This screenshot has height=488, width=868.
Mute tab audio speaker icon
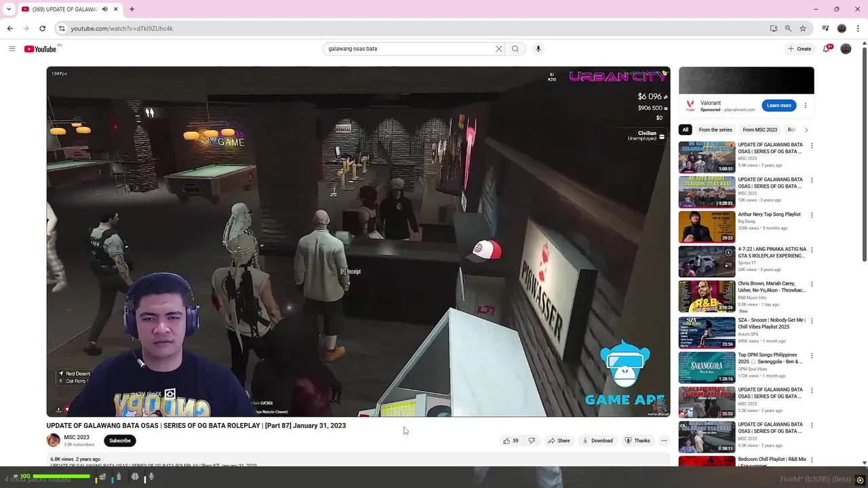[105, 9]
